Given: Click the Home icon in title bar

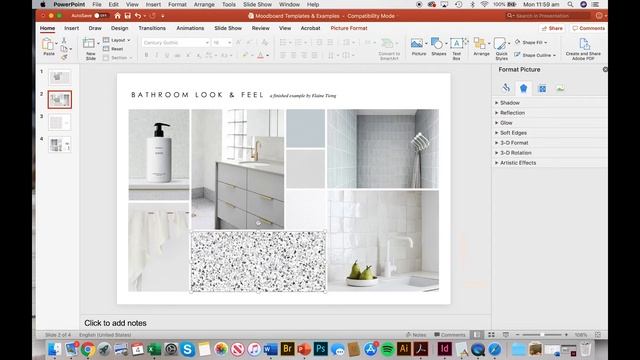Looking at the screenshot, I should pyautogui.click(x=118, y=16).
